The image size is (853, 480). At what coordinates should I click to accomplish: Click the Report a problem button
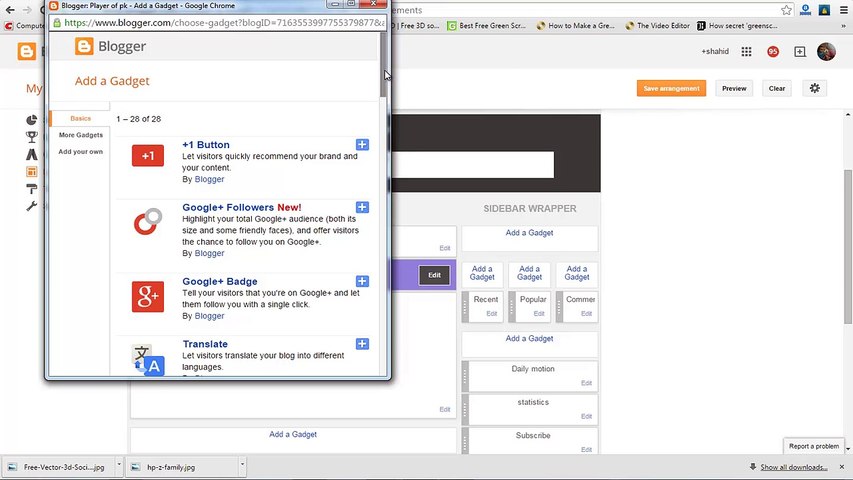click(x=813, y=446)
